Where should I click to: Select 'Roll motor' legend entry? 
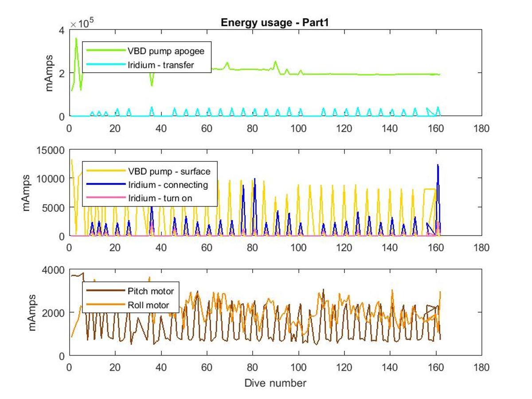(x=149, y=305)
